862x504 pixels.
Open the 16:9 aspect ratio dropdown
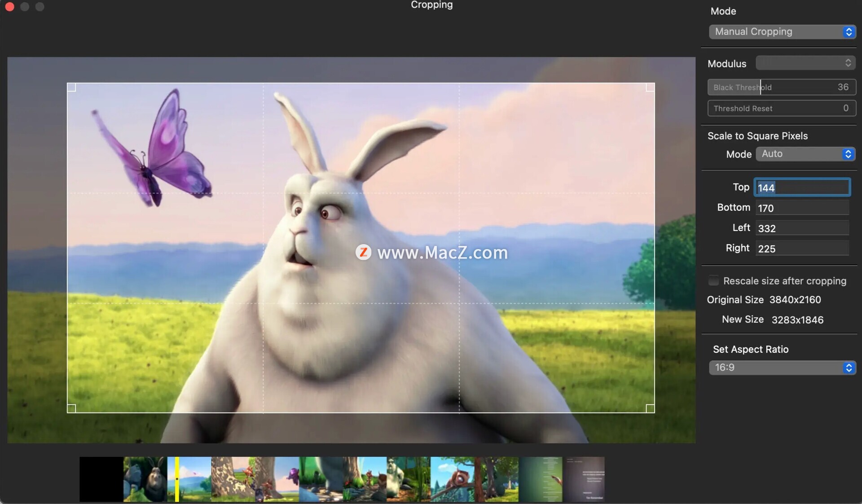click(x=782, y=368)
